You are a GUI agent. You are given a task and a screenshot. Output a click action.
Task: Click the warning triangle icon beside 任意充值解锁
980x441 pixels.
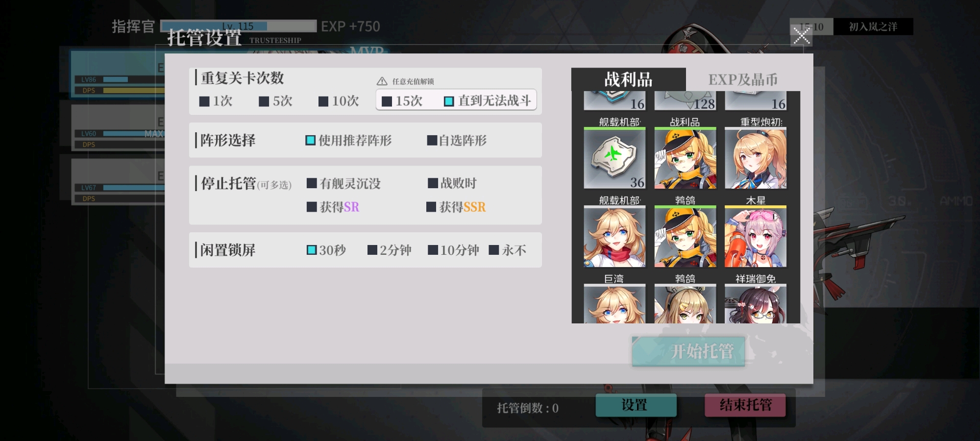coord(382,81)
